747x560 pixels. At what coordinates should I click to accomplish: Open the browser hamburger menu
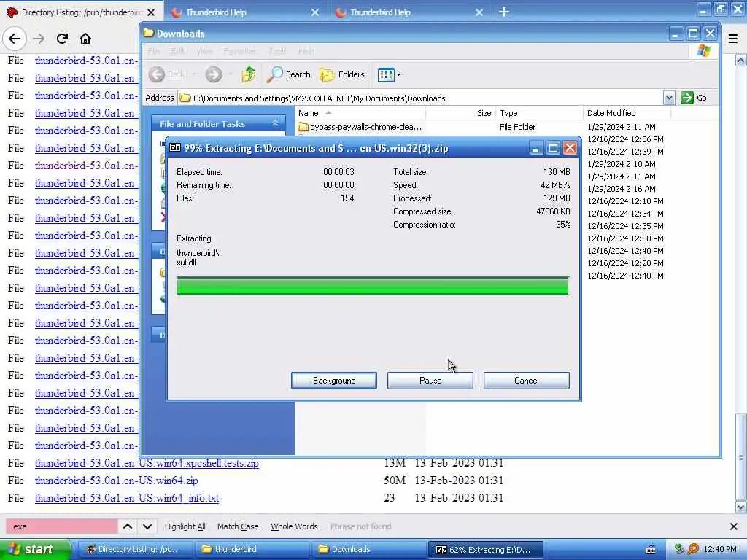pyautogui.click(x=733, y=39)
